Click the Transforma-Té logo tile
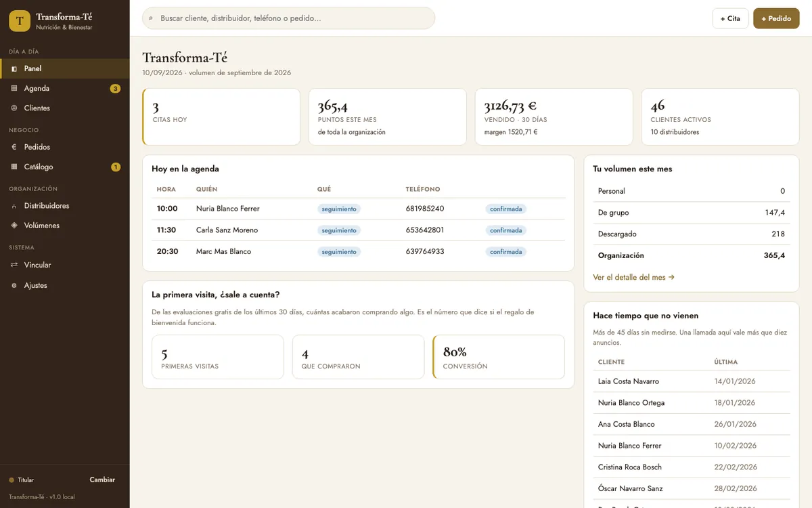This screenshot has height=508, width=812. pos(20,21)
